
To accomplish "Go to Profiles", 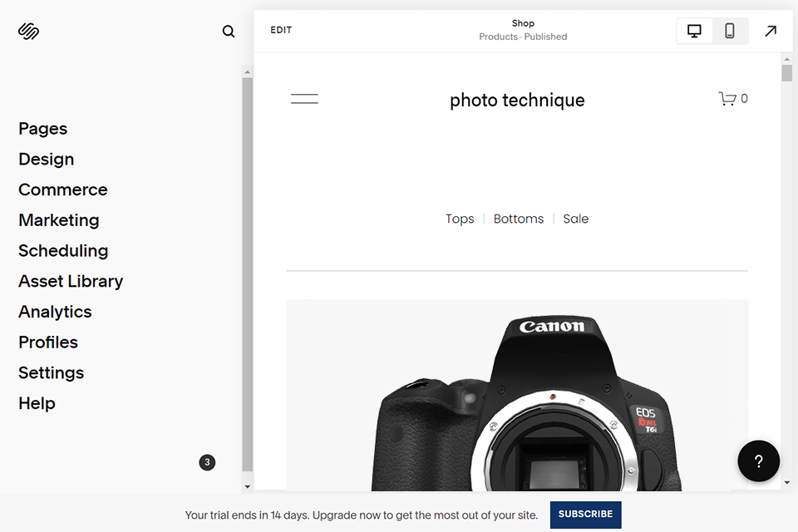I will (48, 342).
